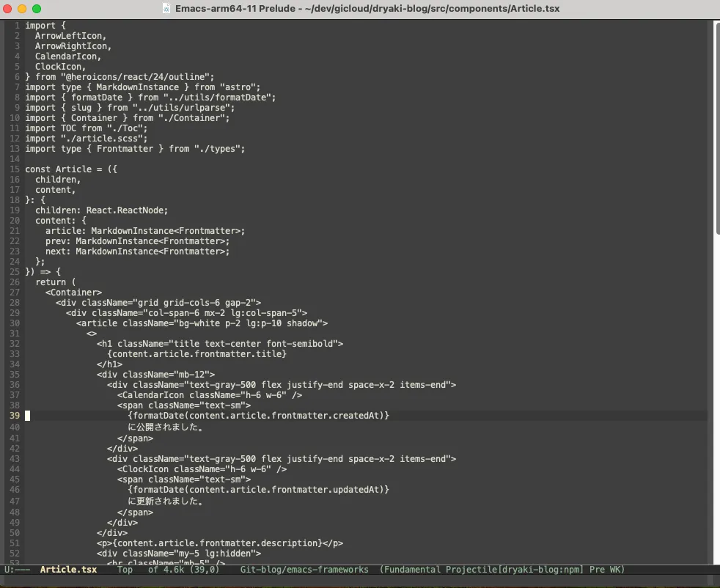Screen dimensions: 720x588
Task: Click the Top buffer position indicator
Action: pos(125,570)
